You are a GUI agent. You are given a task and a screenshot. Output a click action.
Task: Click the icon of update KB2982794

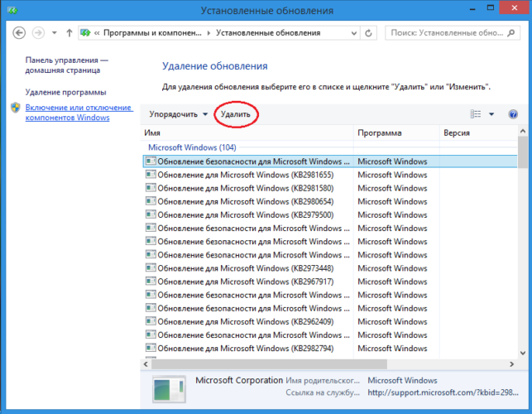point(151,348)
